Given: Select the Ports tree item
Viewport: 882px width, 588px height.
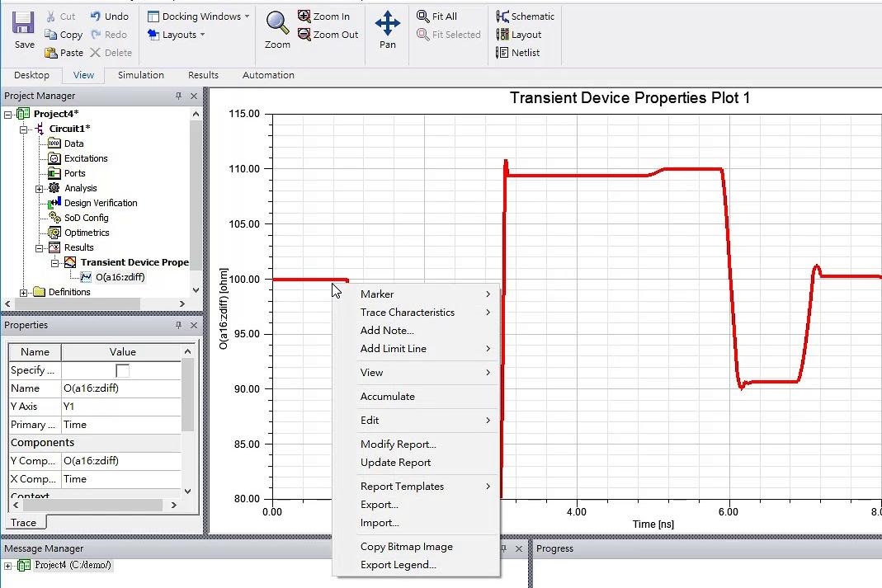Looking at the screenshot, I should [x=75, y=173].
